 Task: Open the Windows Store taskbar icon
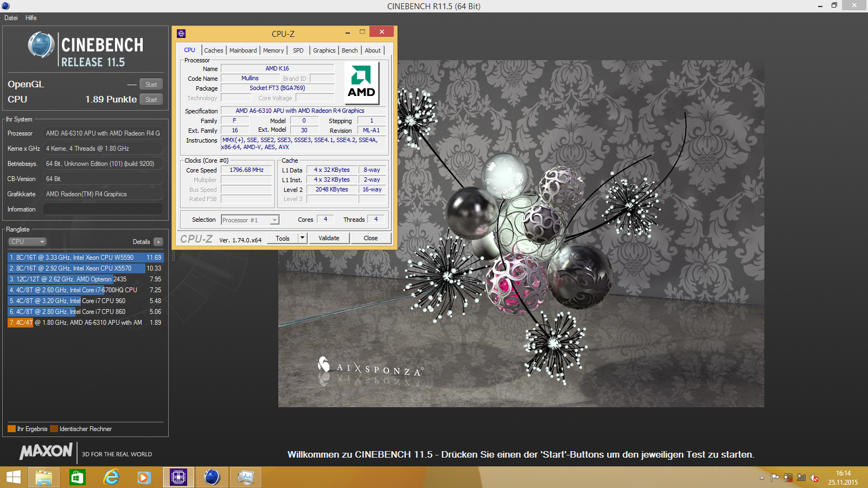[78, 477]
